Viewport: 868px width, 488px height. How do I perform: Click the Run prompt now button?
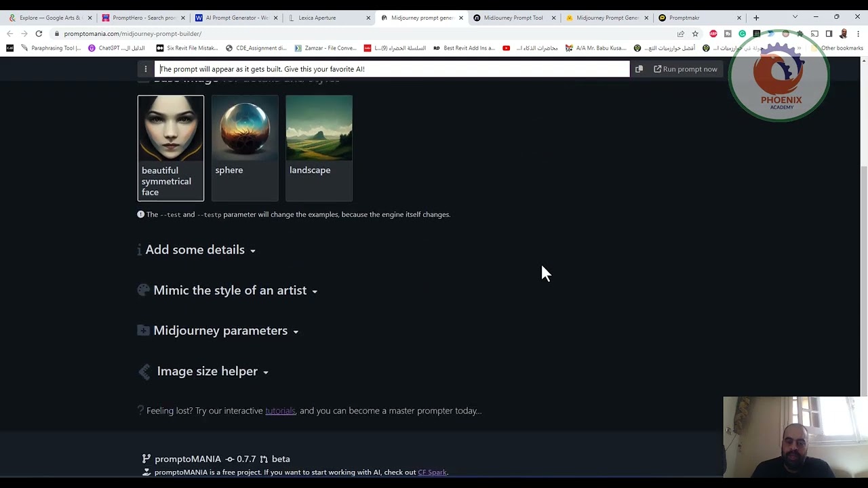[685, 69]
